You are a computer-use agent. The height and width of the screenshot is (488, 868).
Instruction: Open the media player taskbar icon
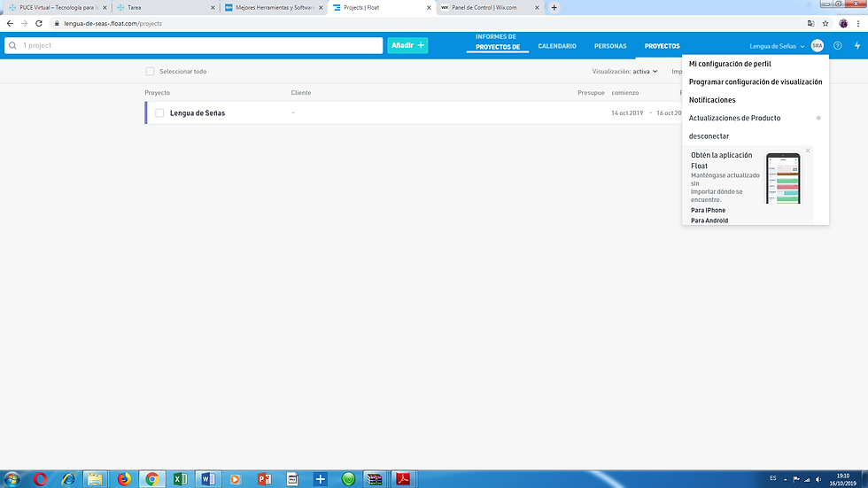(236, 479)
